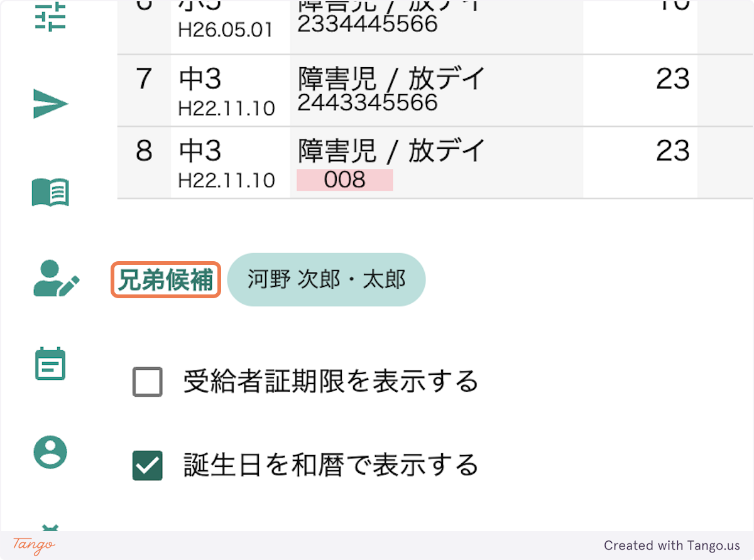Open the Created with Tango.us link
The image size is (754, 560).
tap(672, 546)
